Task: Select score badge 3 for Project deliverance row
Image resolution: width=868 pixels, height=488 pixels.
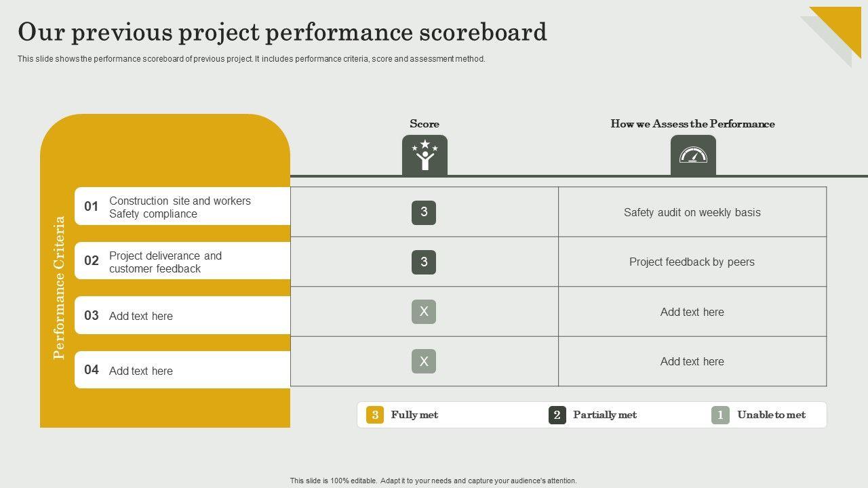Action: point(424,262)
